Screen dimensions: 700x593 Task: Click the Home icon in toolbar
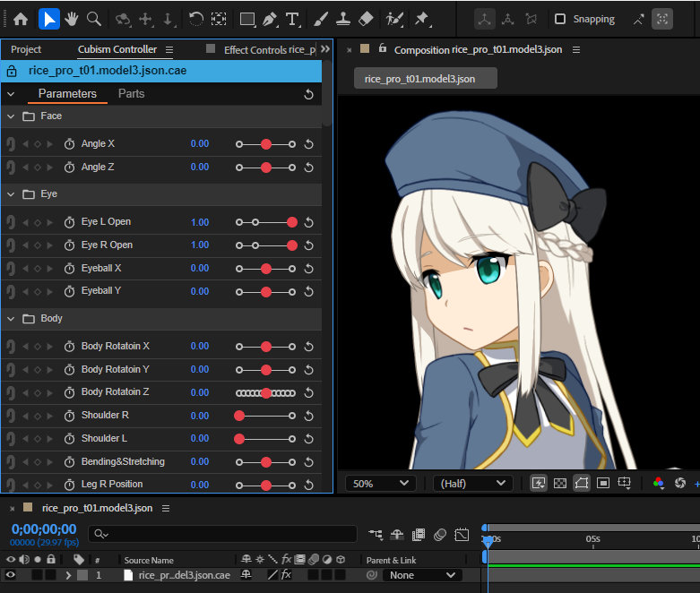(x=21, y=19)
